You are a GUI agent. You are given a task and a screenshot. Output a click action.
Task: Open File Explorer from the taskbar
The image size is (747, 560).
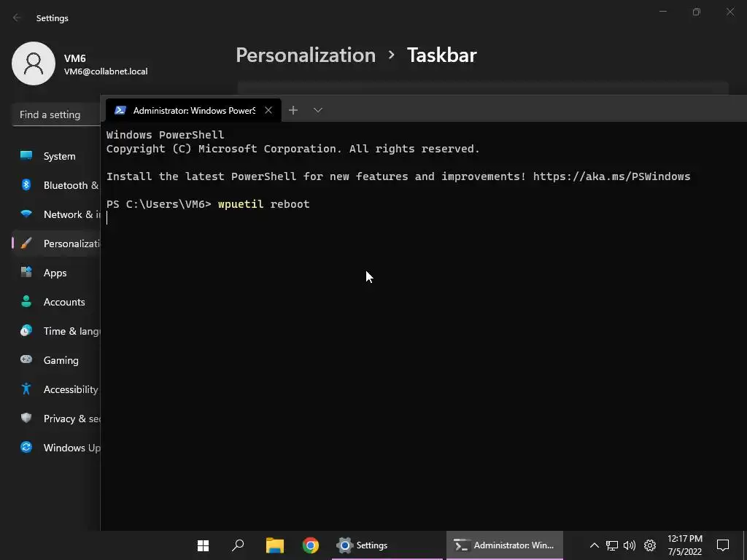tap(274, 545)
